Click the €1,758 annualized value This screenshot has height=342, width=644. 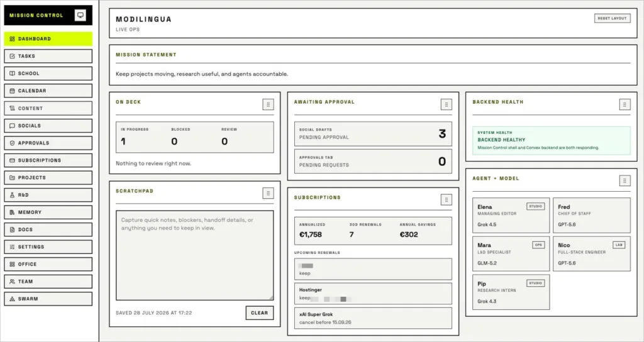pyautogui.click(x=311, y=235)
